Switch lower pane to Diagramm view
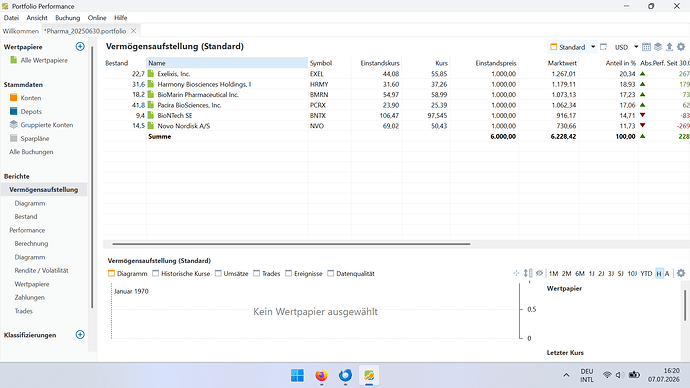This screenshot has height=388, width=690. click(128, 274)
